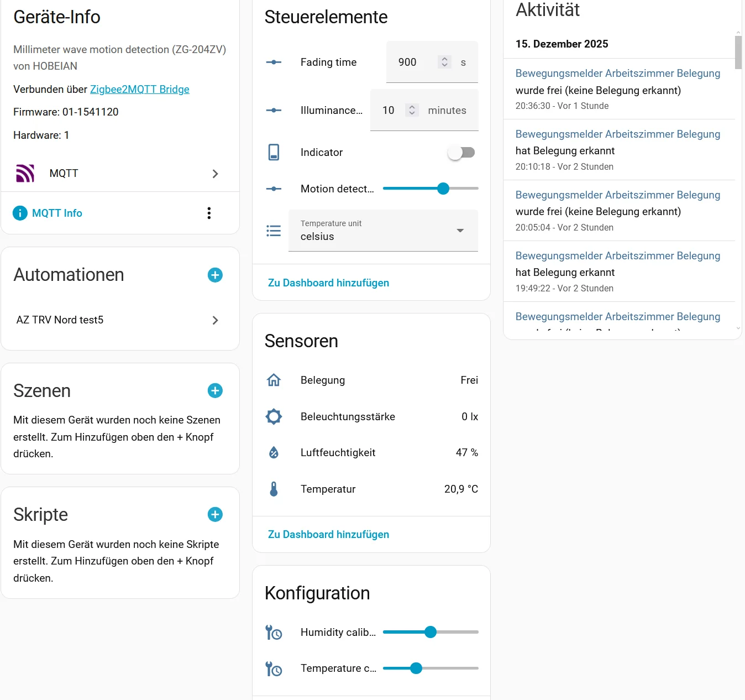Add a new script with plus icon

(x=215, y=515)
